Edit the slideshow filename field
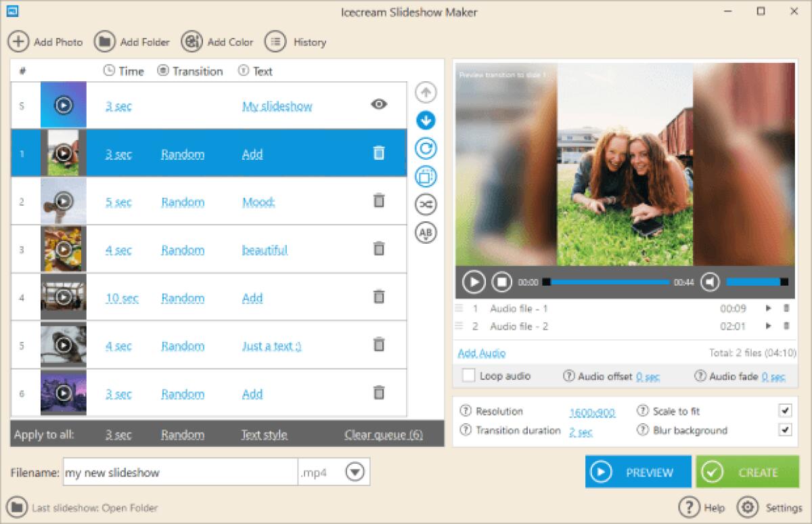This screenshot has width=812, height=524. coord(179,473)
